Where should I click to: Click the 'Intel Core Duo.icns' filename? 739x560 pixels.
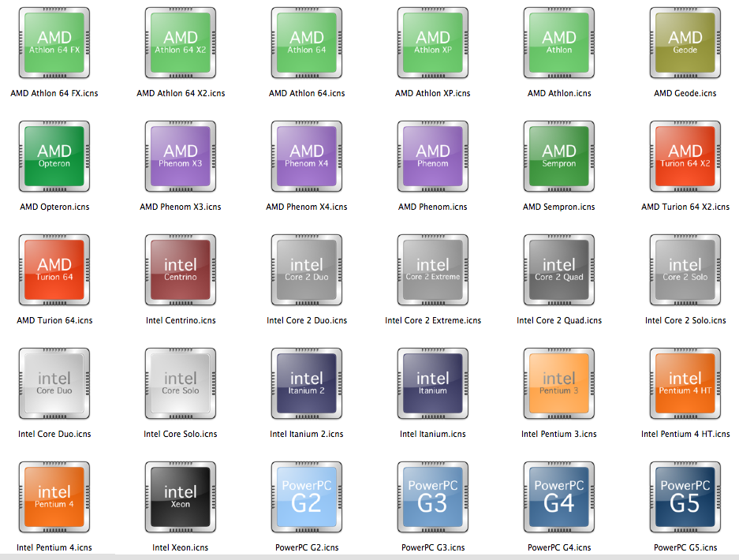tap(54, 434)
